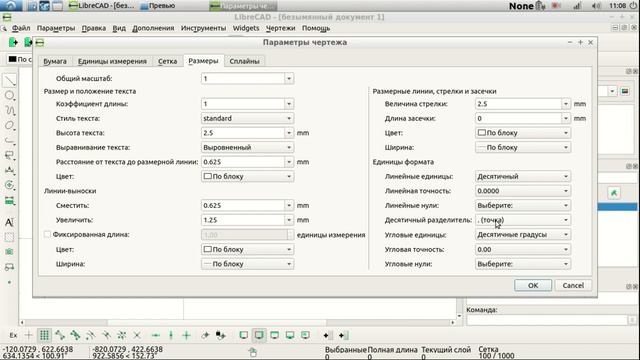Open the Угловая точность dropdown
The height and width of the screenshot is (360, 640).
coord(523,249)
